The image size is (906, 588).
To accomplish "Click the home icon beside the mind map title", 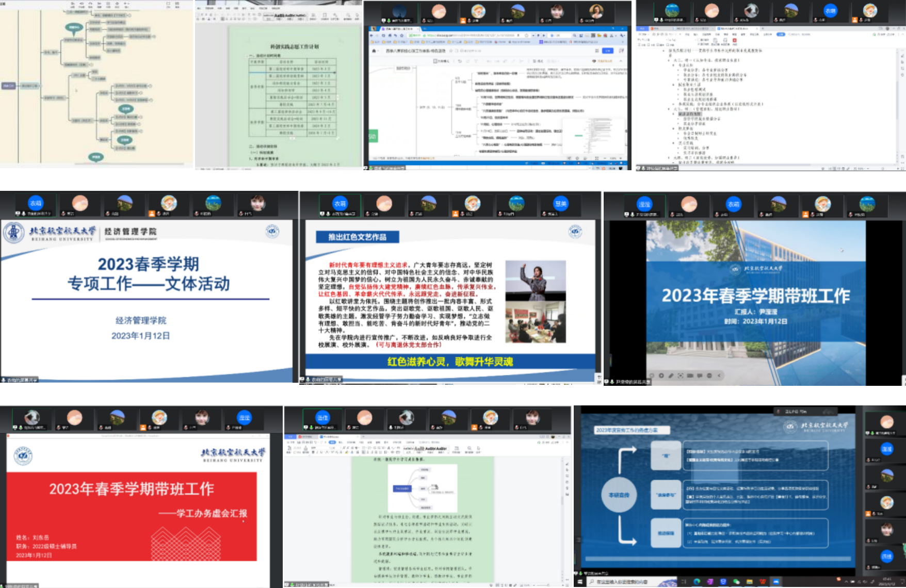I will click(x=375, y=51).
